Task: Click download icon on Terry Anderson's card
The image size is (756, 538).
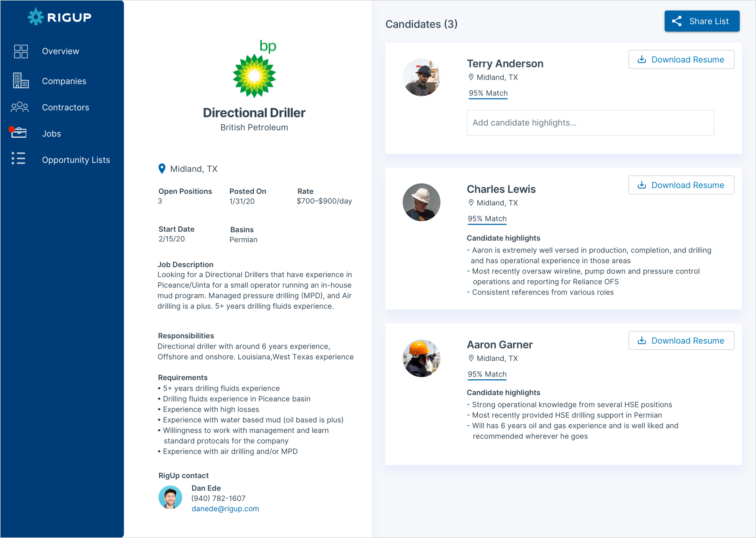Action: tap(642, 59)
